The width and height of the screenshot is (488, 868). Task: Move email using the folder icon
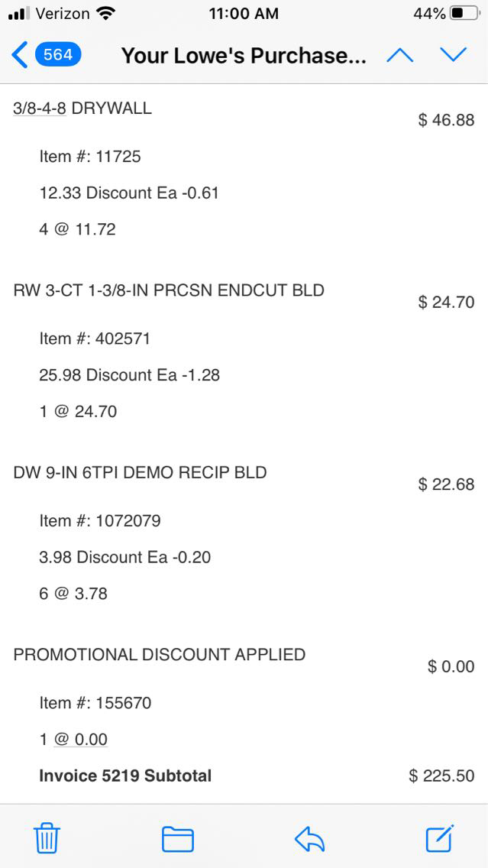(177, 838)
